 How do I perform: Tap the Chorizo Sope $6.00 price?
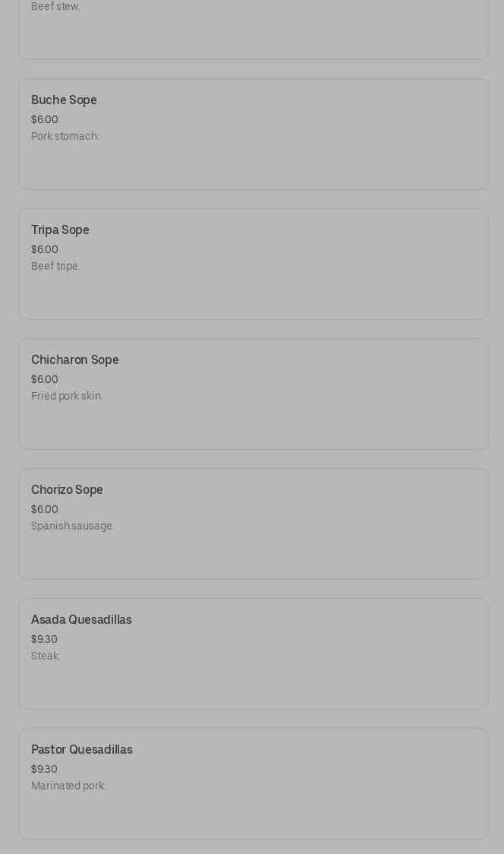click(x=45, y=509)
